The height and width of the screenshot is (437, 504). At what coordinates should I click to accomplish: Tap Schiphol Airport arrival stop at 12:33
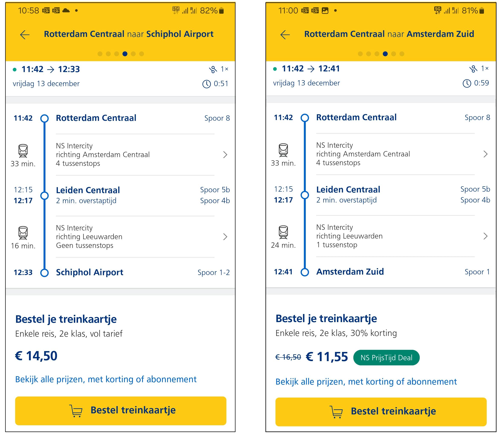89,272
